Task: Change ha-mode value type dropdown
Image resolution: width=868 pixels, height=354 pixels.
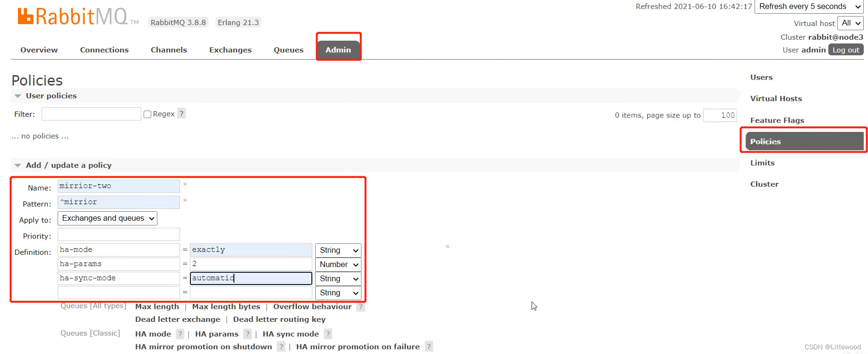Action: click(338, 250)
